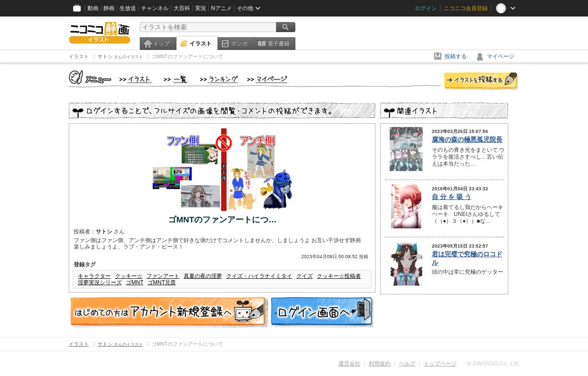Open the ヘルプ footer link
Screen dimensions: 588x376
pyautogui.click(x=407, y=364)
